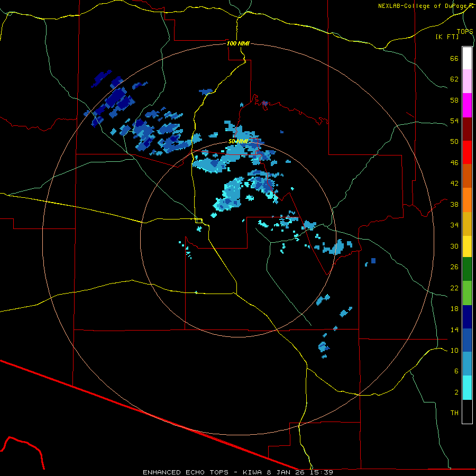Screen dimensions: 476x476
Task: Click the bright orange swatch at 38
Action: pyautogui.click(x=467, y=200)
